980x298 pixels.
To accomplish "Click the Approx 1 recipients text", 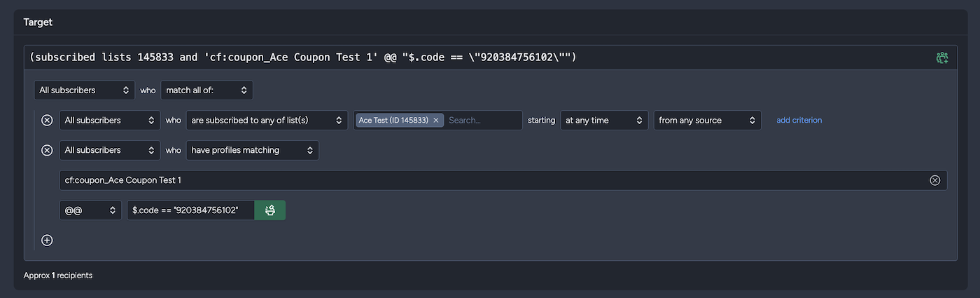I will click(x=58, y=276).
